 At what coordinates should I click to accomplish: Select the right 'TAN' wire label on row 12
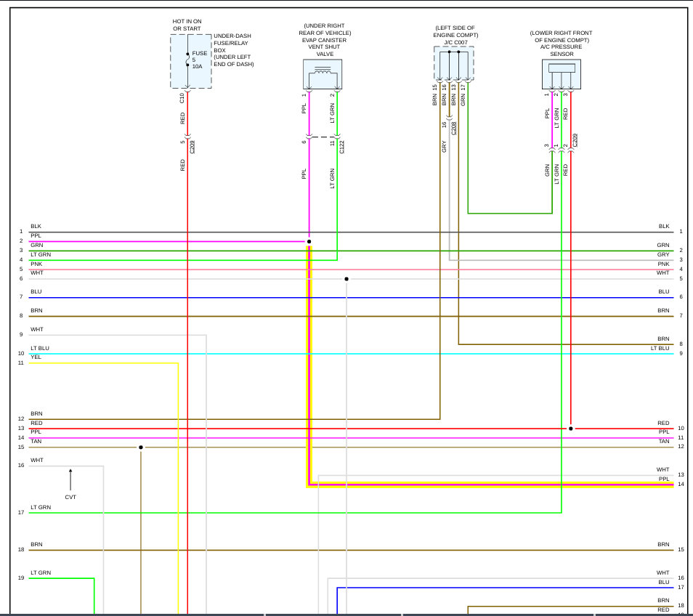(664, 442)
